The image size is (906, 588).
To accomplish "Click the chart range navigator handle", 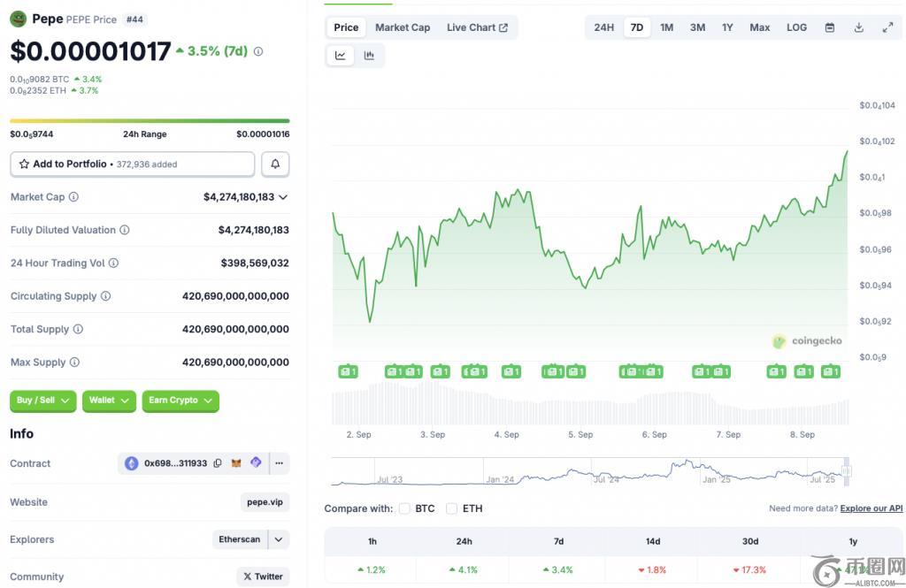I will pos(846,471).
